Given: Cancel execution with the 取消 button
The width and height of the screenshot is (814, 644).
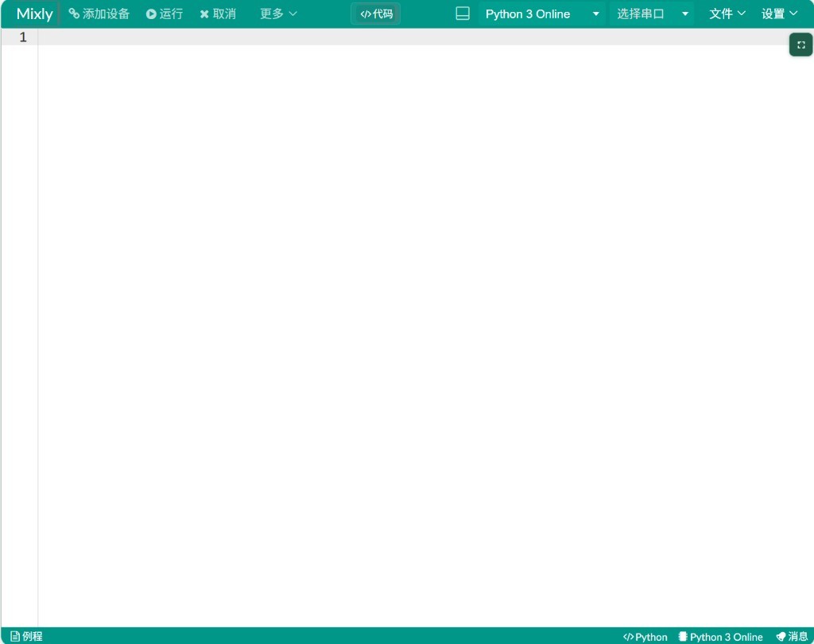Looking at the screenshot, I should click(218, 14).
